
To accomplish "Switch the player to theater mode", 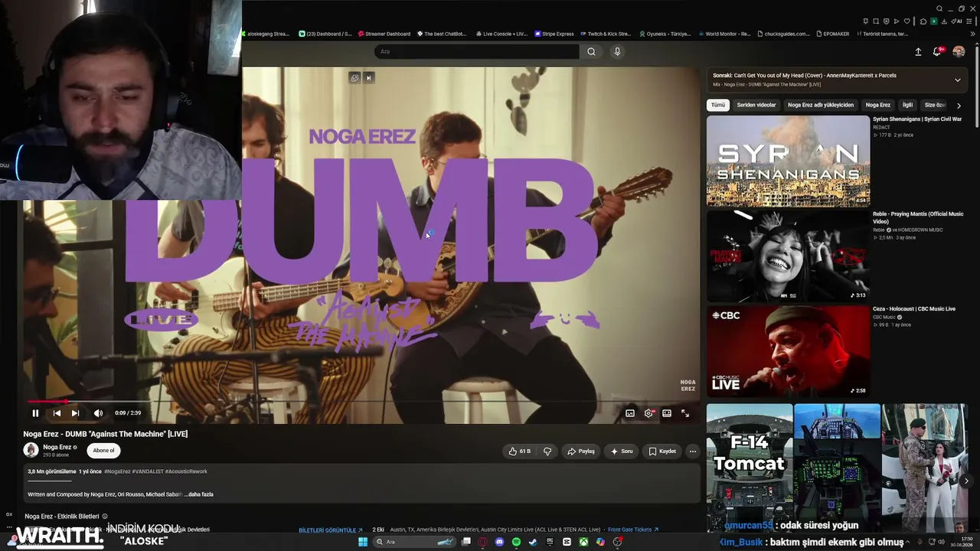I will 667,413.
